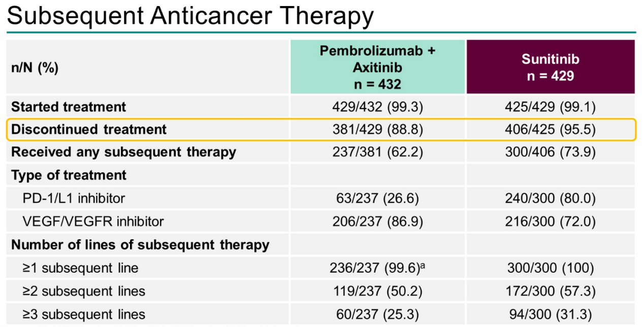Image resolution: width=644 pixels, height=327 pixels.
Task: Select the '94/300 (31.3)' cell
Action: [x=550, y=314]
